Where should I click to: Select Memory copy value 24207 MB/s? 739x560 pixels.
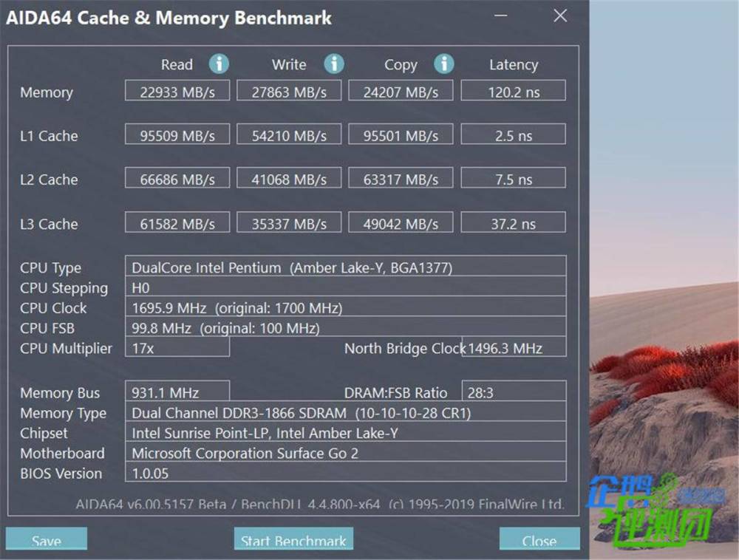tap(401, 90)
